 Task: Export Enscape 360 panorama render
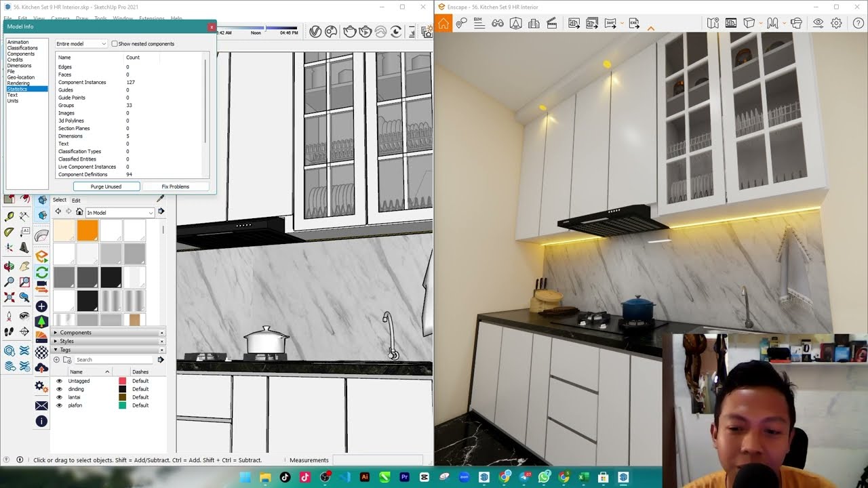(x=610, y=23)
